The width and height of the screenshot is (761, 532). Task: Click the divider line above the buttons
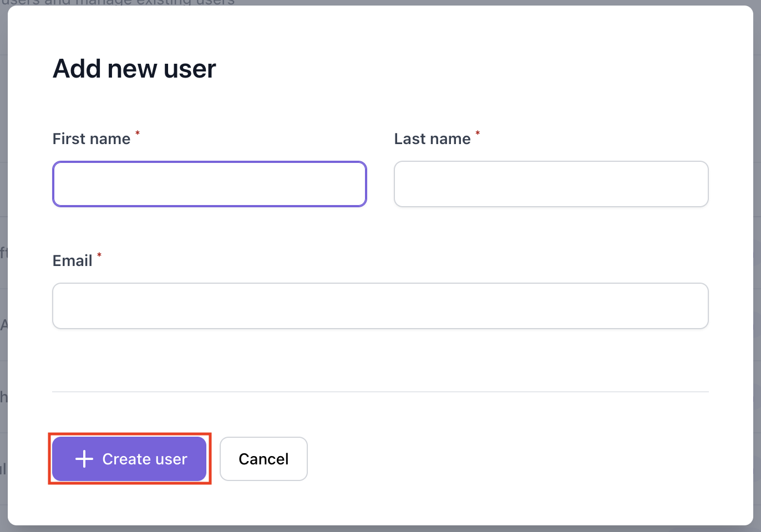(x=380, y=392)
